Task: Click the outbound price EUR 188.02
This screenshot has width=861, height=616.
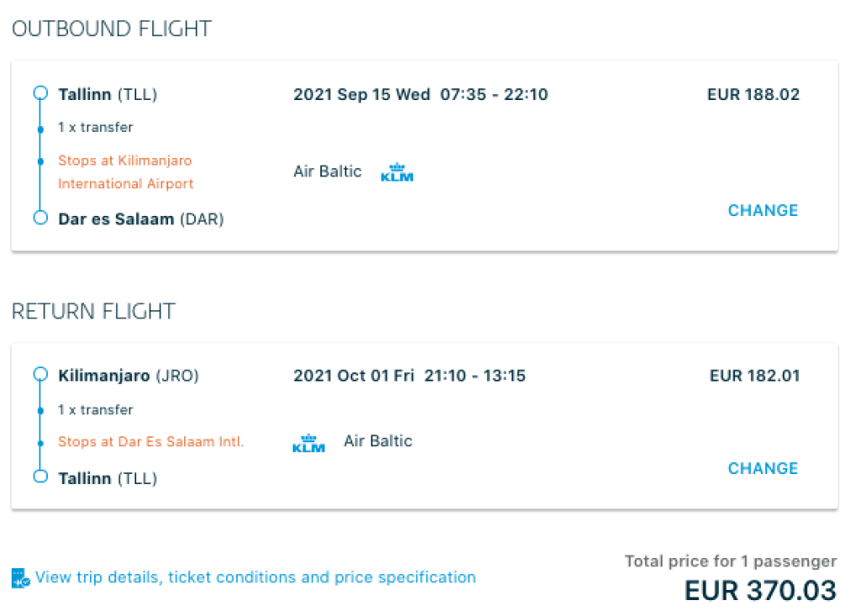Action: coord(753,94)
